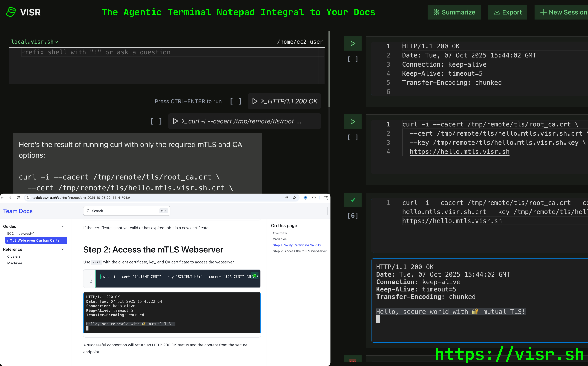Reload the techdocs browser page
Image resolution: width=588 pixels, height=366 pixels.
[x=18, y=198]
